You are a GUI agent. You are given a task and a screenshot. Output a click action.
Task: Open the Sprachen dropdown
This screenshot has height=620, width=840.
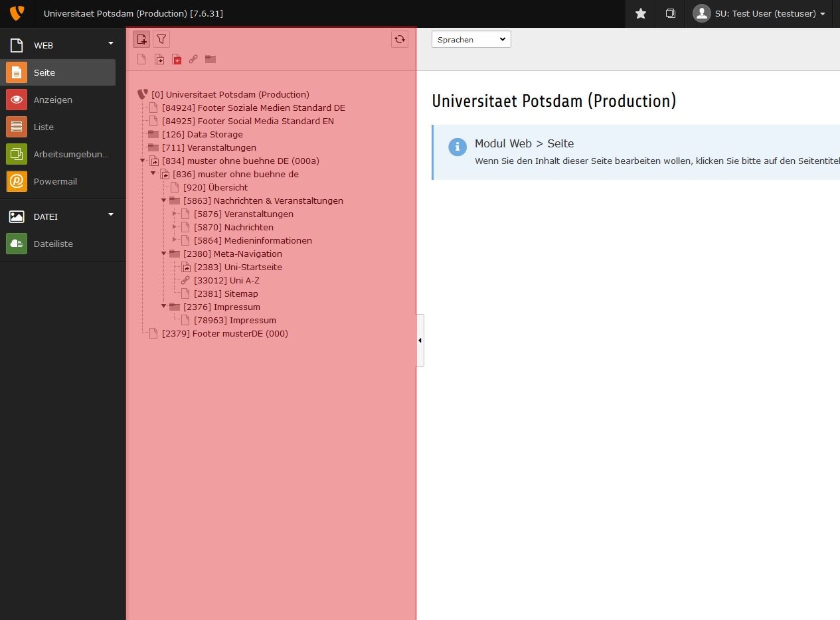coord(471,39)
